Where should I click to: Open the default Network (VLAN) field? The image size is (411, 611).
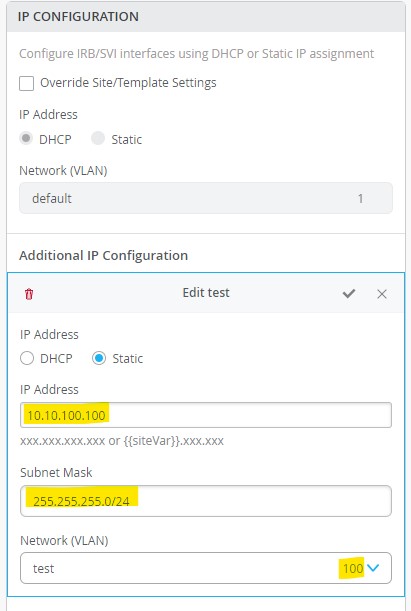[x=206, y=198]
